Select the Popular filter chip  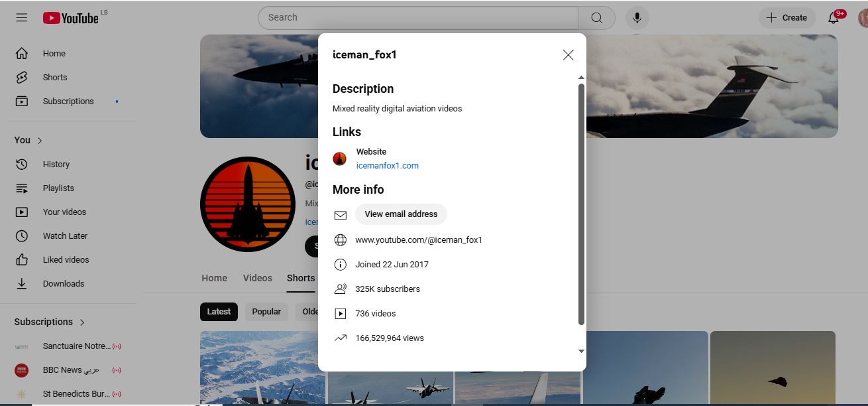point(266,312)
